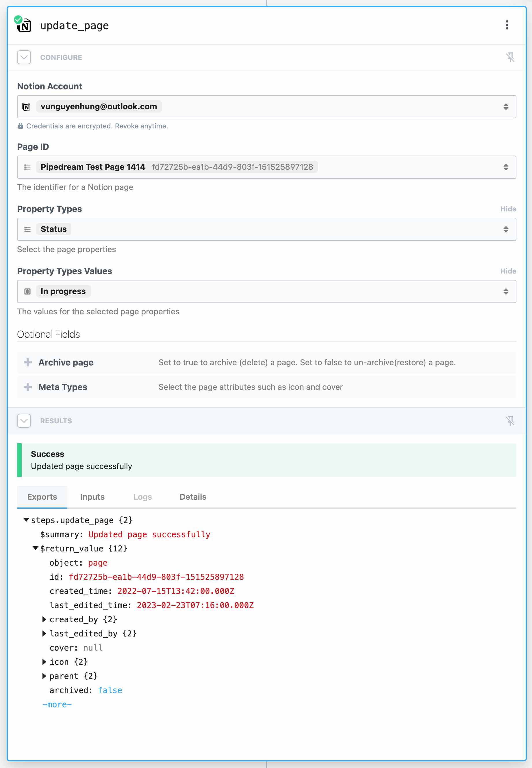Screen dimensions: 532x768
Task: Expand the created_by object
Action: coord(44,619)
